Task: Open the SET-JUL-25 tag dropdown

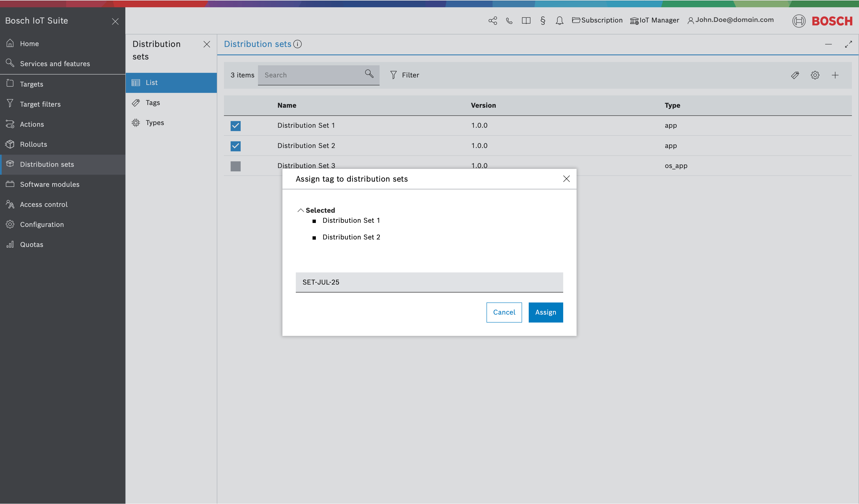Action: tap(429, 282)
